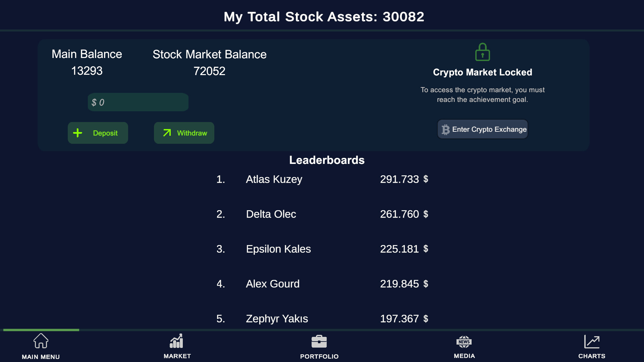Click the Charts line graph icon
The image size is (644, 362).
pos(592,342)
